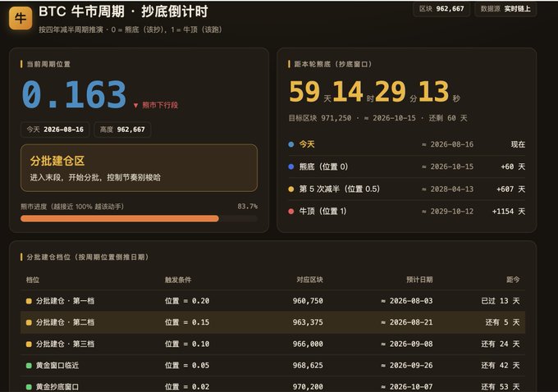Select the 牛顶 (位置 1) row label
This screenshot has height=392, width=558.
[322, 212]
